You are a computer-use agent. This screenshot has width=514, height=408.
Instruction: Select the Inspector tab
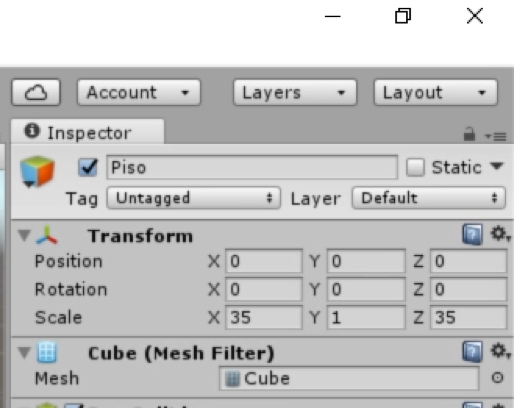tap(87, 132)
